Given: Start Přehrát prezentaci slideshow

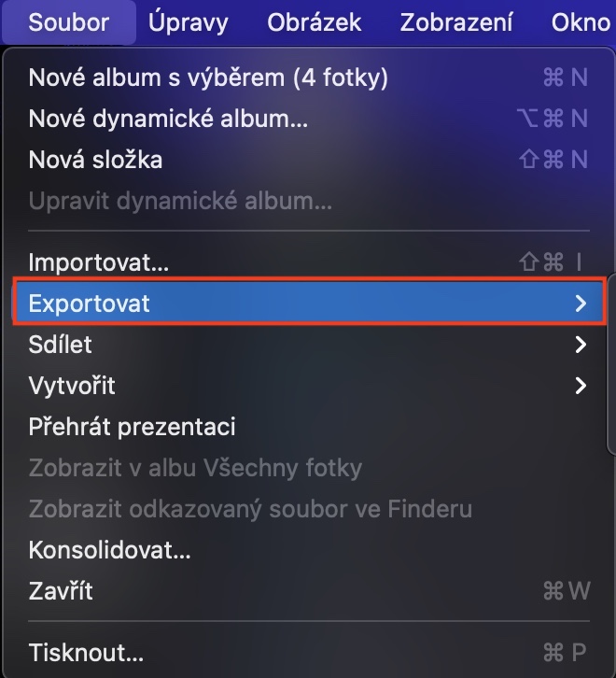Looking at the screenshot, I should (132, 427).
